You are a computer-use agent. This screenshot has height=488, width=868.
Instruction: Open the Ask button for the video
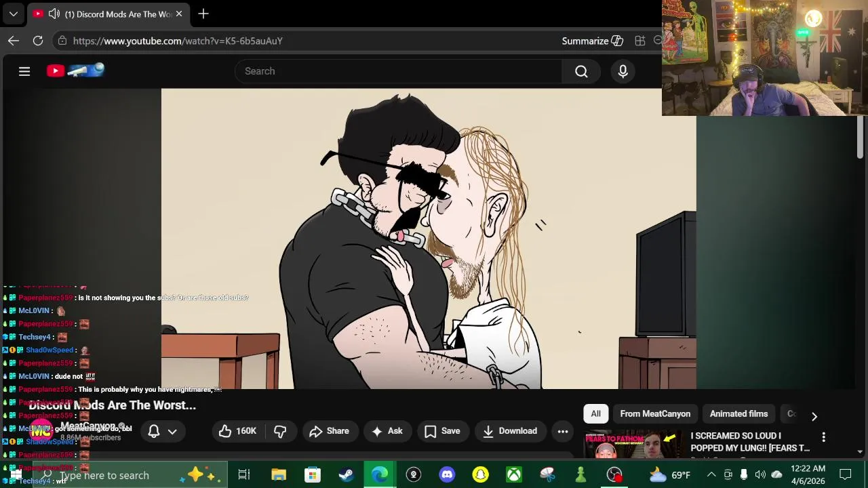(x=387, y=431)
